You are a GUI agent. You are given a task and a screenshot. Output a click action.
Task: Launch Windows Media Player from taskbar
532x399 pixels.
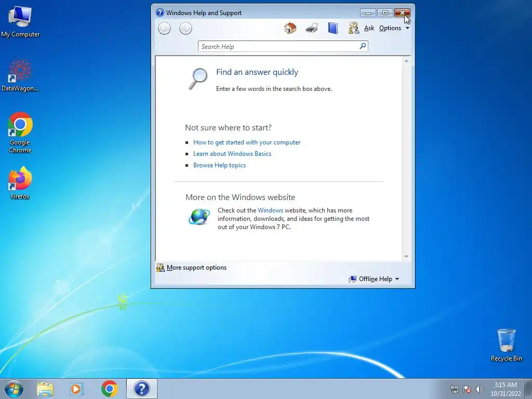(x=77, y=389)
